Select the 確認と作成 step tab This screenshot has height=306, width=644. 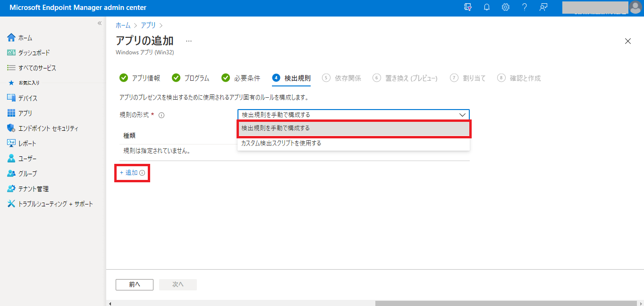(x=519, y=78)
